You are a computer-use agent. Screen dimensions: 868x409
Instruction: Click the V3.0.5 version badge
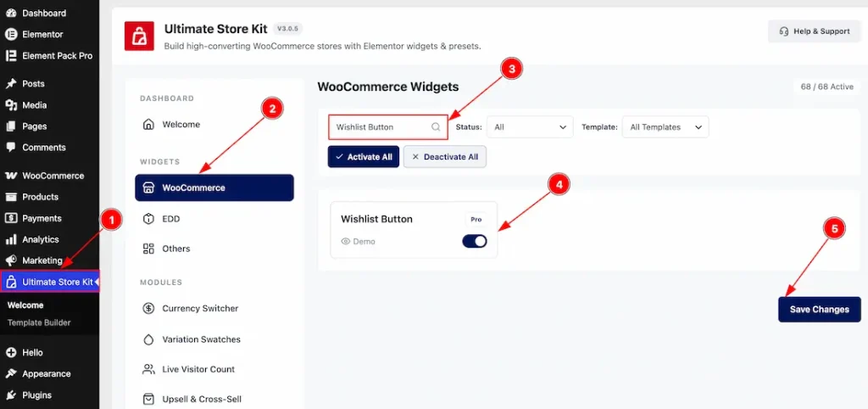pyautogui.click(x=288, y=28)
